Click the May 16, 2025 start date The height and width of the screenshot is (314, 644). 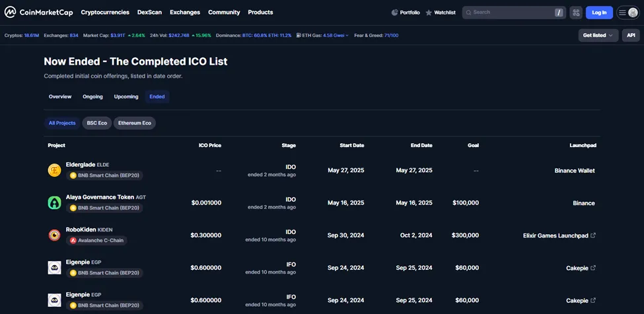346,203
